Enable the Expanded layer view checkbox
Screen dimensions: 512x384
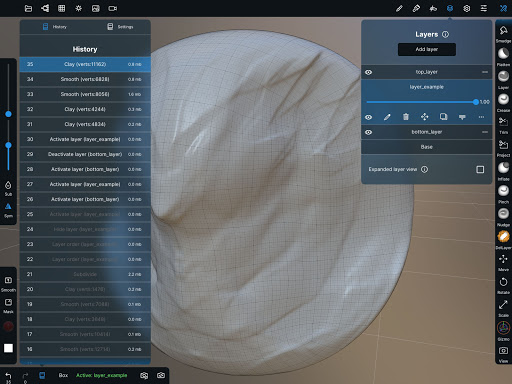pos(480,170)
